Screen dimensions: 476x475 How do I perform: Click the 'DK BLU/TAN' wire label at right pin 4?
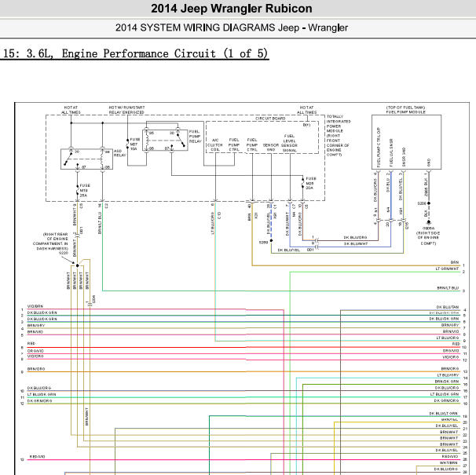[448, 307]
